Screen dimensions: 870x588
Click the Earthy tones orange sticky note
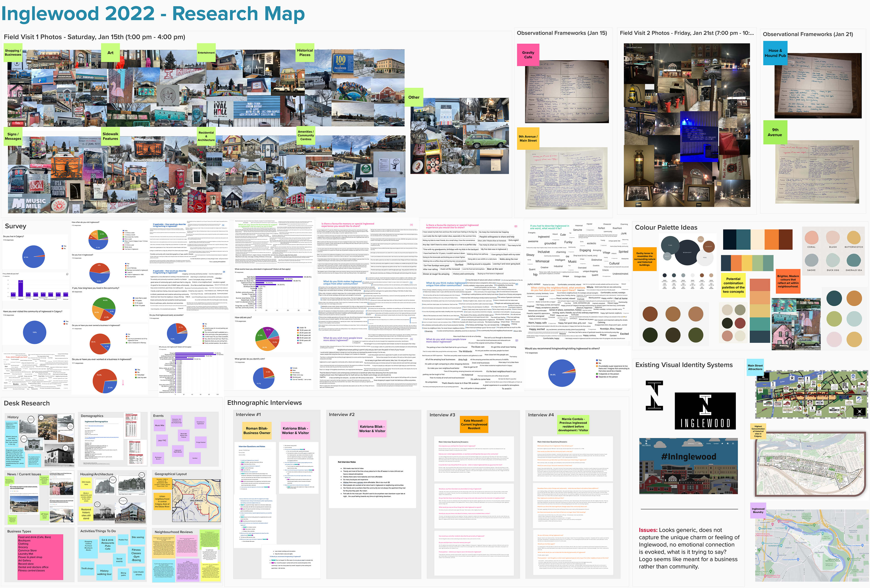[x=645, y=259]
